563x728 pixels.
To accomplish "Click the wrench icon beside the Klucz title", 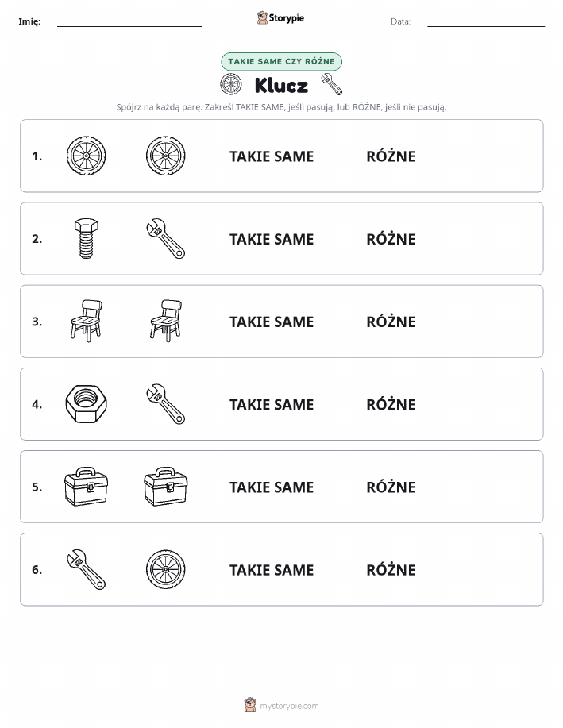I will [332, 84].
